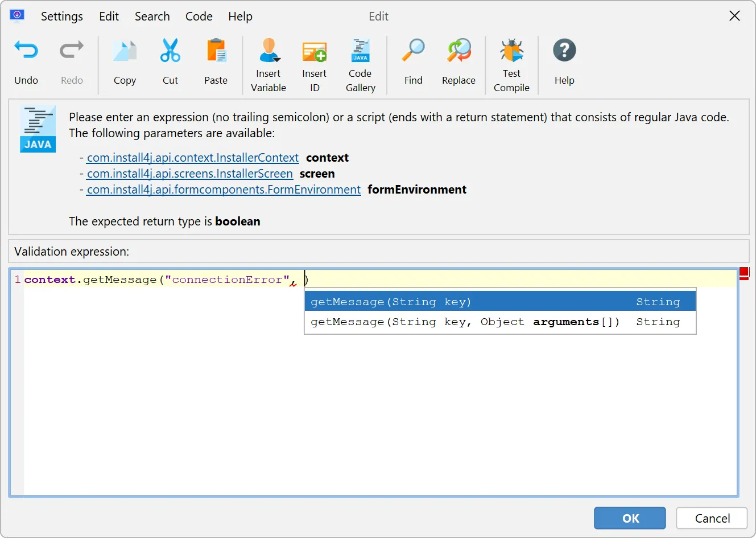Open the Code Gallery
The image size is (756, 538).
pos(360,65)
